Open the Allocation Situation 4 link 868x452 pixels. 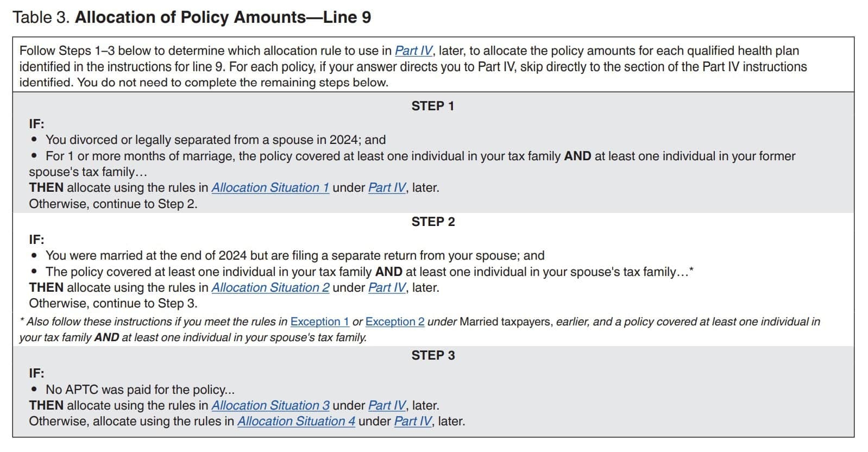tap(296, 422)
